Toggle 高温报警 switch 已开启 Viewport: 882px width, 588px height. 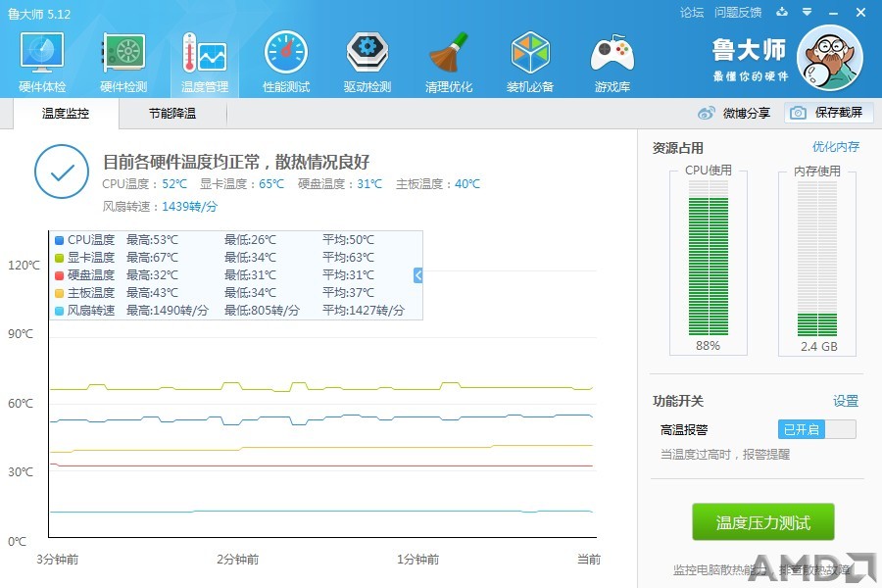817,430
